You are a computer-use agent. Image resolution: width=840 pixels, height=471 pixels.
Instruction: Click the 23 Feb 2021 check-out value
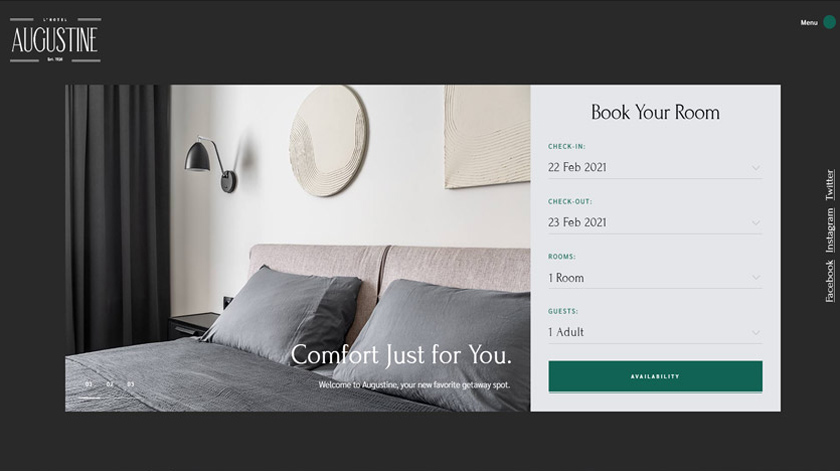577,222
